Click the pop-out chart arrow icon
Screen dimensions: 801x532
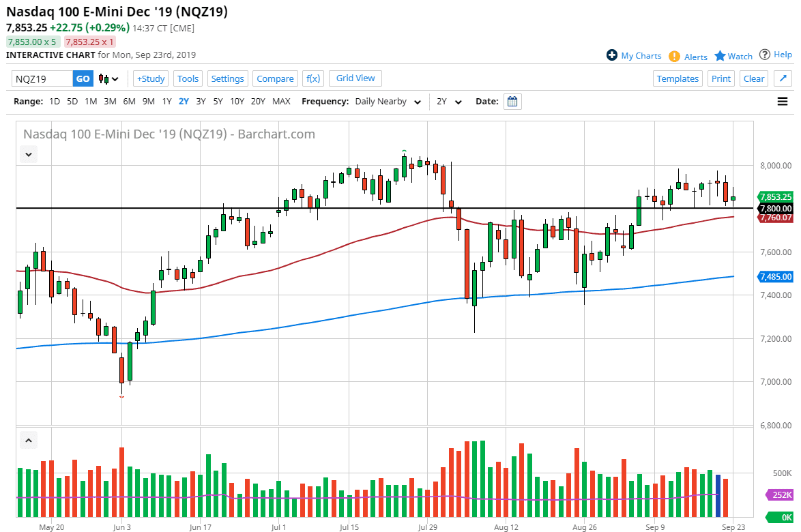tap(783, 78)
